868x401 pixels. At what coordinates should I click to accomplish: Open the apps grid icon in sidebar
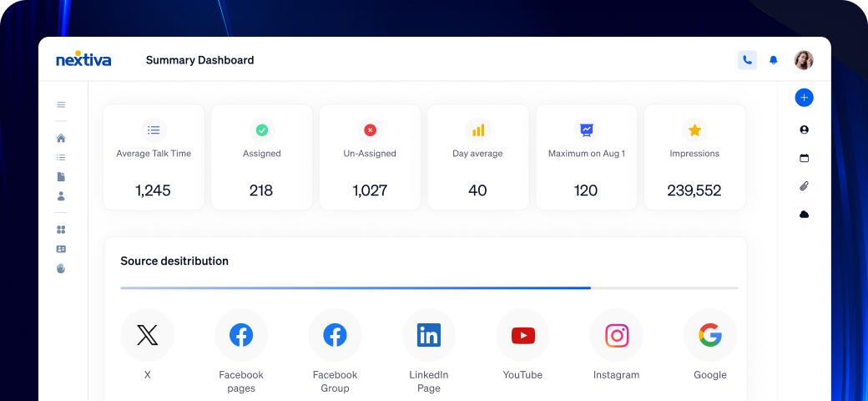click(61, 230)
